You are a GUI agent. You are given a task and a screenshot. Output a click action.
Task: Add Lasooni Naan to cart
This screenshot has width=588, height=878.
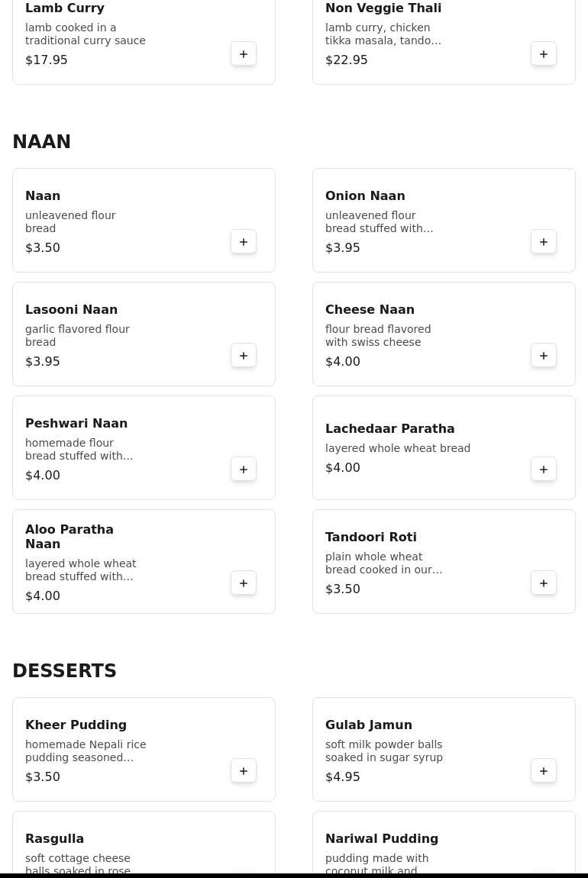[x=243, y=356]
